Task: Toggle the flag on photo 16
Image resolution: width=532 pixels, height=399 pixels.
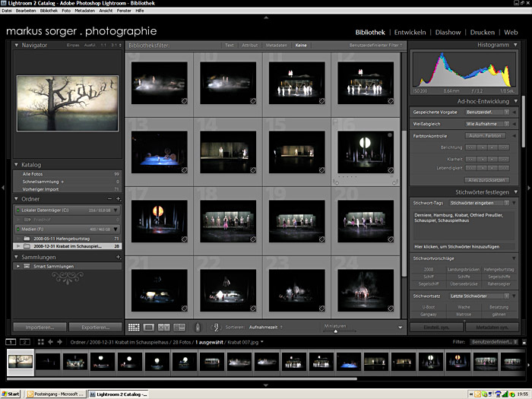Action: 335,121
